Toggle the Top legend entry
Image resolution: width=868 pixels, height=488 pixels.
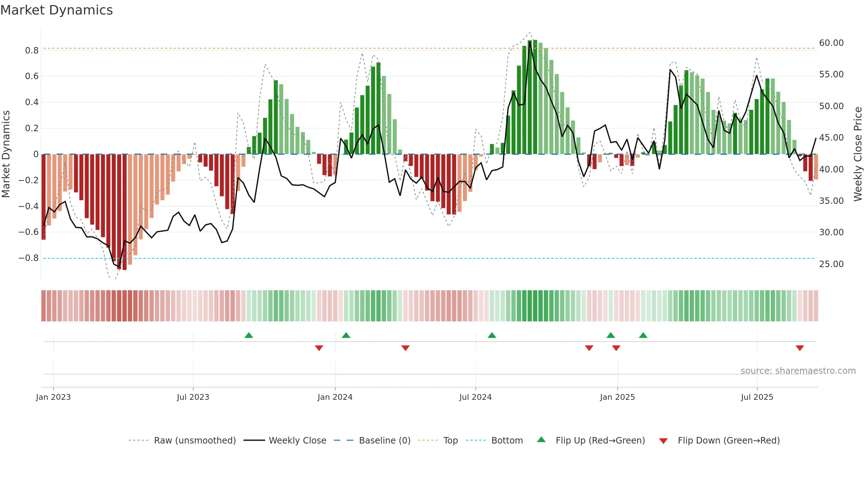pyautogui.click(x=438, y=440)
